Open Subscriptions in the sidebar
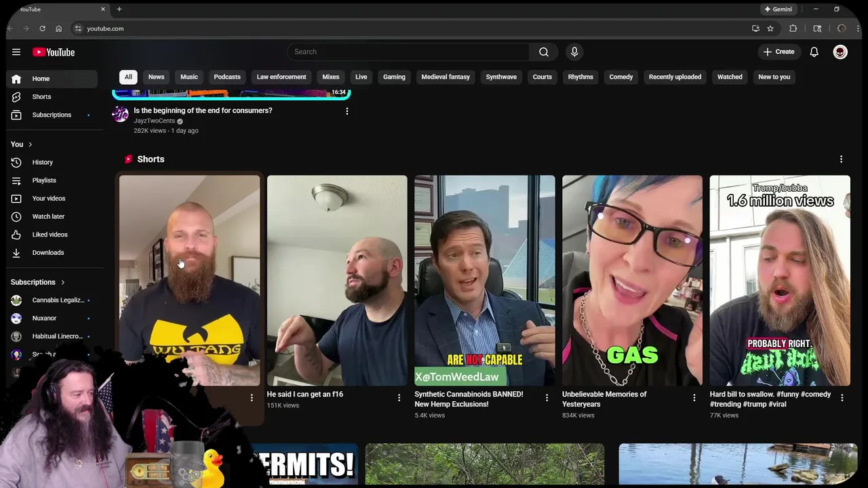Viewport: 868px width, 488px height. click(52, 115)
